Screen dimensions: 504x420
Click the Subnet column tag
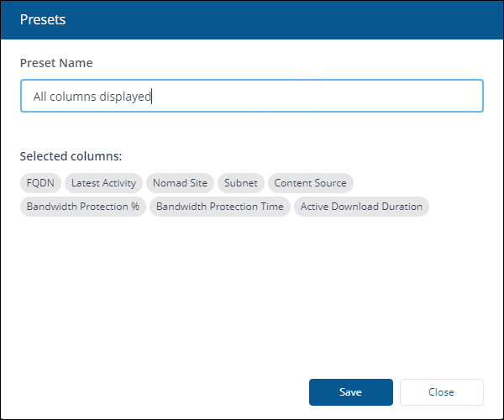[x=241, y=183]
